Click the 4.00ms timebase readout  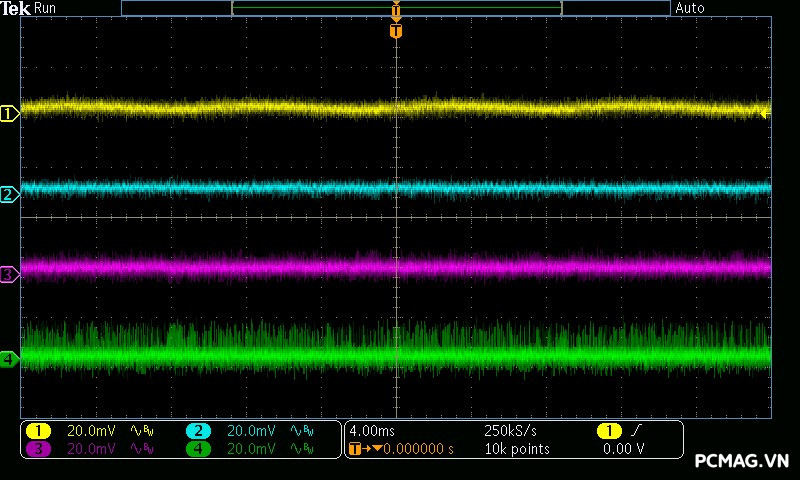(372, 431)
